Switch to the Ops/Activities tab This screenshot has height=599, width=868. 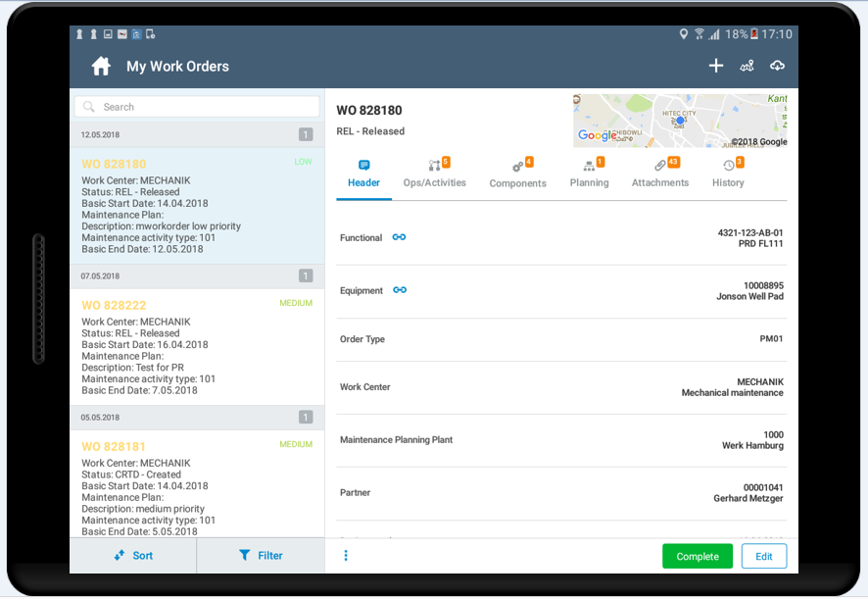pyautogui.click(x=434, y=175)
